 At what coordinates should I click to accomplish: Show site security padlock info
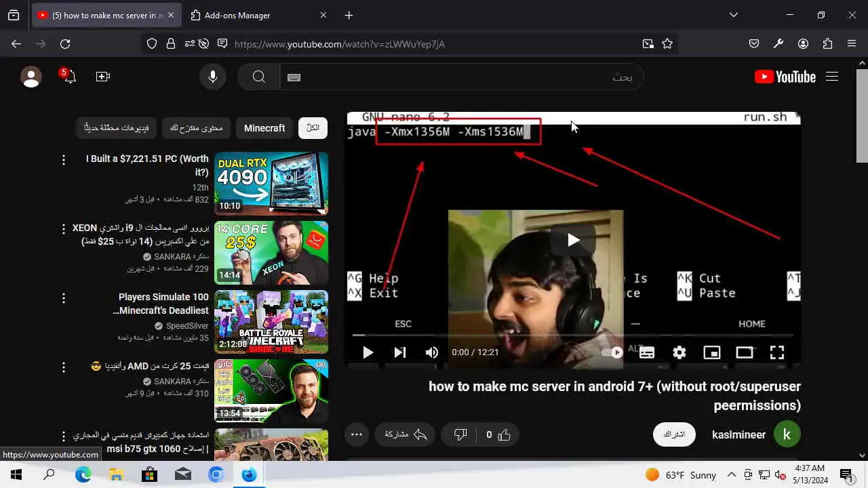[171, 43]
